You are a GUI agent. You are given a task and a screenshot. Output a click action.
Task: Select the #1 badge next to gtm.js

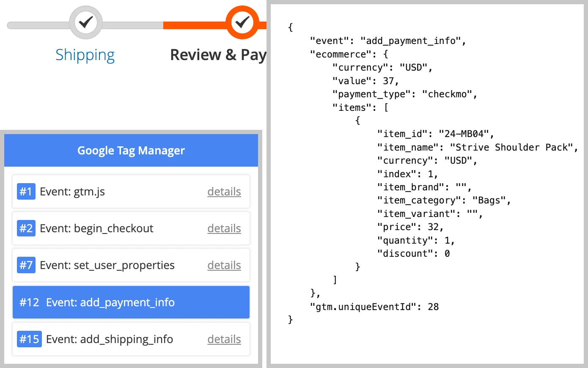click(26, 192)
